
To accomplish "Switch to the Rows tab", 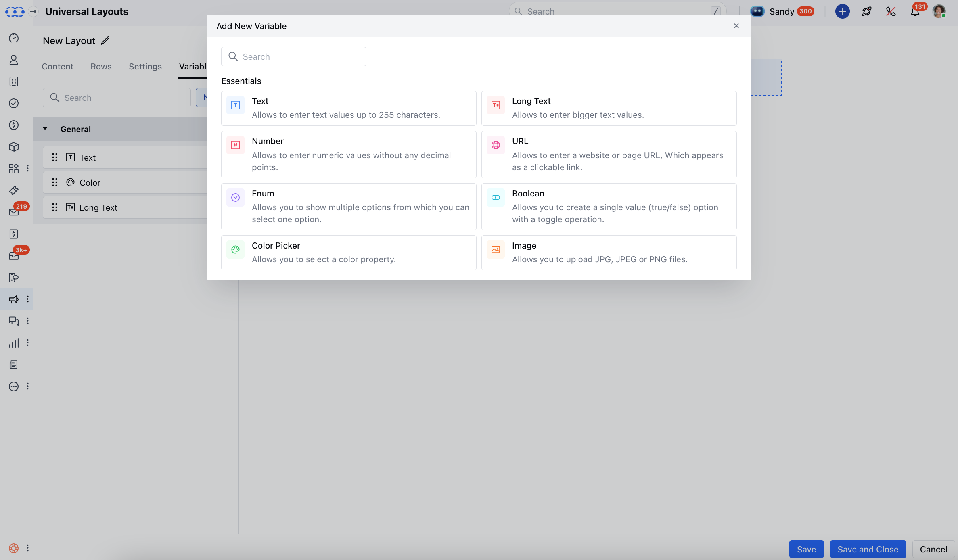I will 101,67.
